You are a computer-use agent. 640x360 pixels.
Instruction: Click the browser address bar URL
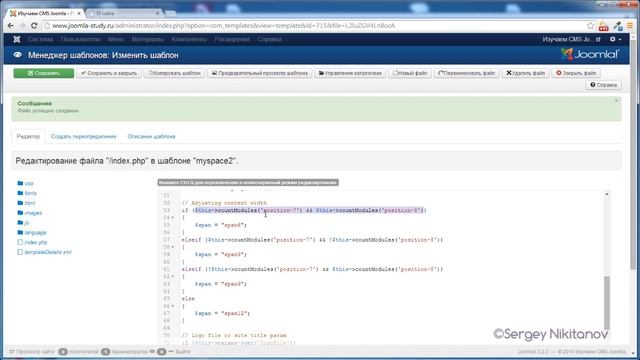coord(224,26)
